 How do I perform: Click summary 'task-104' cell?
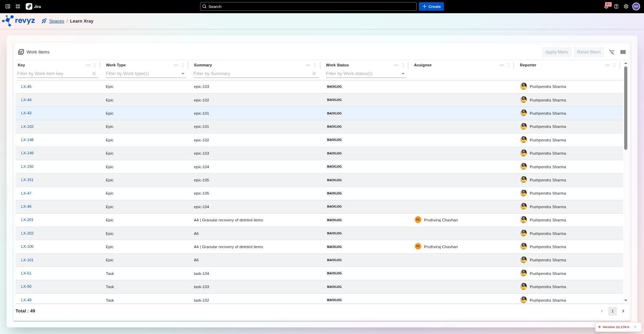201,274
